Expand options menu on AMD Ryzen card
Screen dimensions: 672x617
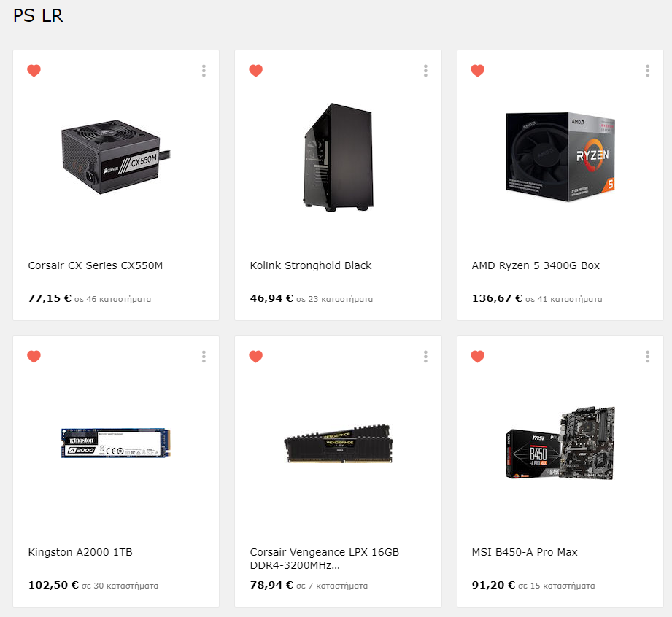click(x=648, y=71)
